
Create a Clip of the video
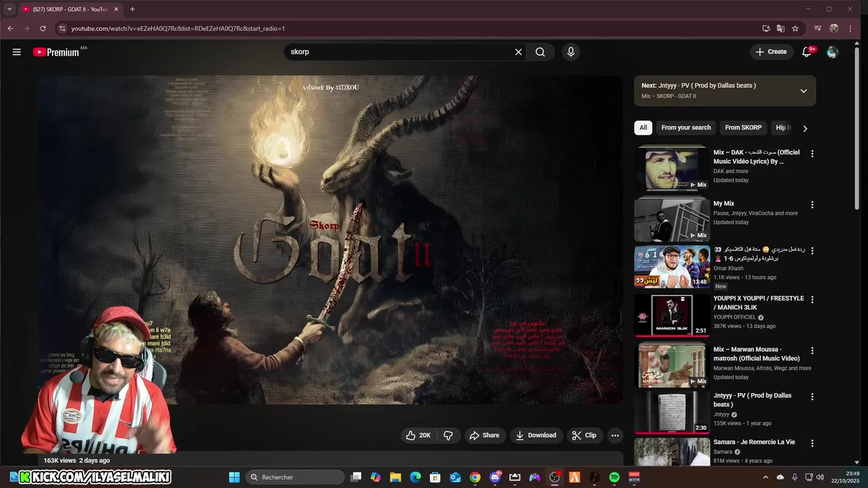(x=584, y=435)
